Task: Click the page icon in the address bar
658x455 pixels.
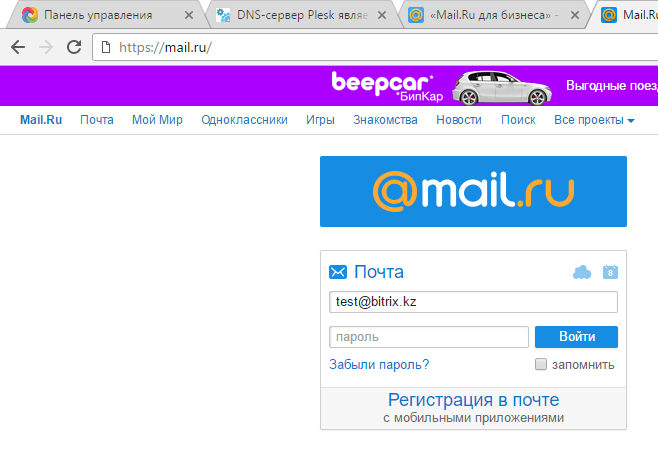Action: (x=106, y=47)
